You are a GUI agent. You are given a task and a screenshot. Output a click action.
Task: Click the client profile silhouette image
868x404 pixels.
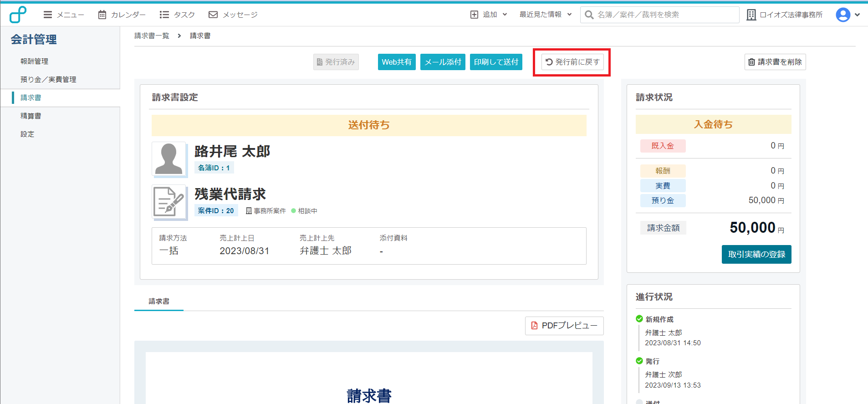[x=169, y=159]
